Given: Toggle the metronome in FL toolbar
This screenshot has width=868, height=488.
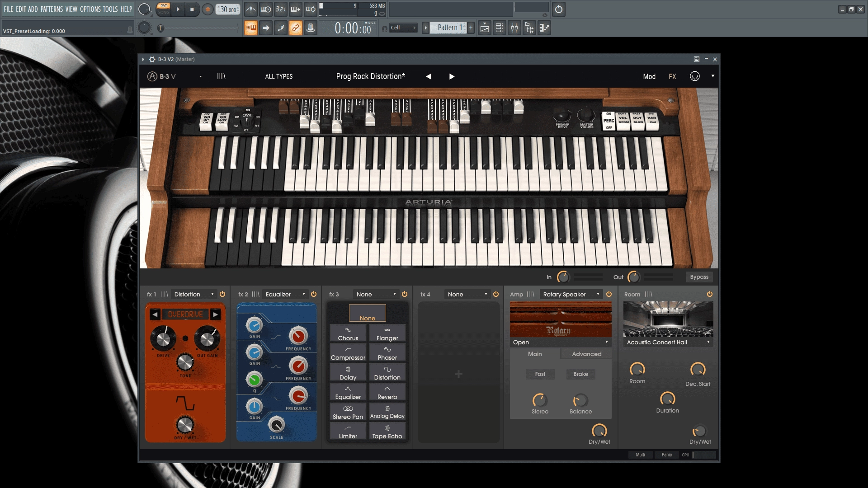Looking at the screenshot, I should pos(251,9).
